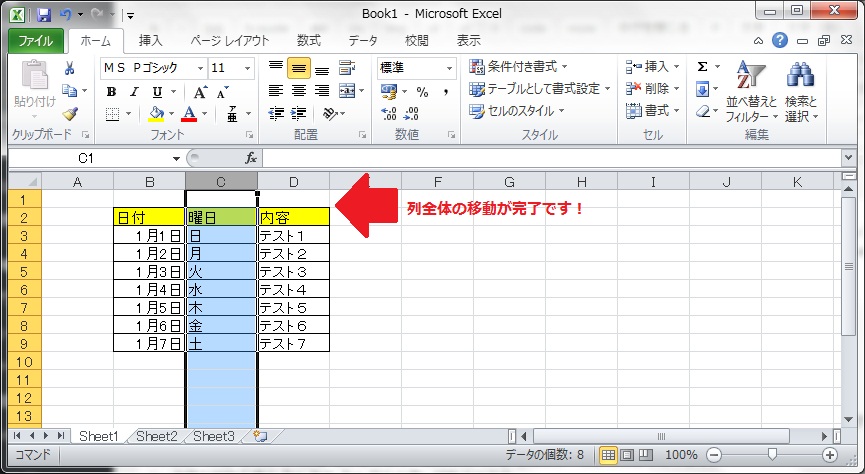
Task: Click the Cut scissors icon
Action: click(x=70, y=68)
